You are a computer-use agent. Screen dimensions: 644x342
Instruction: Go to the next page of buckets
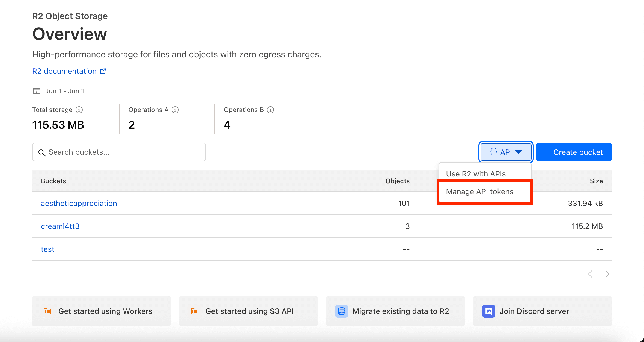coord(607,274)
